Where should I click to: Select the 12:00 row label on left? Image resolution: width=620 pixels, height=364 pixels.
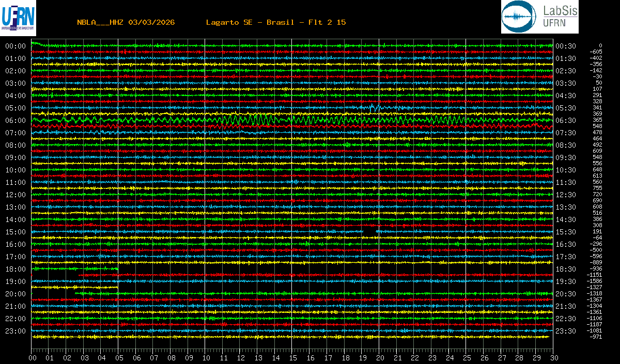click(x=16, y=195)
